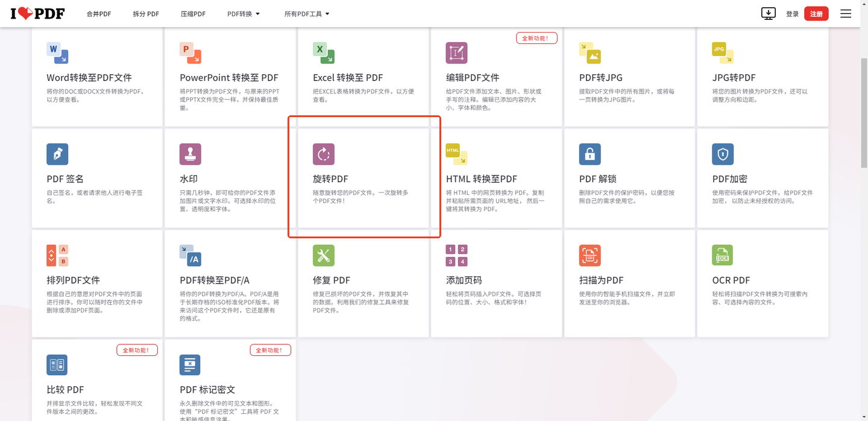Click the Excel 转换至 PDF icon

324,53
